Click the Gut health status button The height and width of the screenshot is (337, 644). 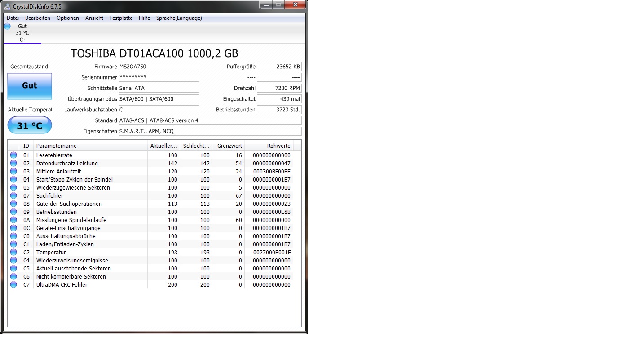[30, 86]
